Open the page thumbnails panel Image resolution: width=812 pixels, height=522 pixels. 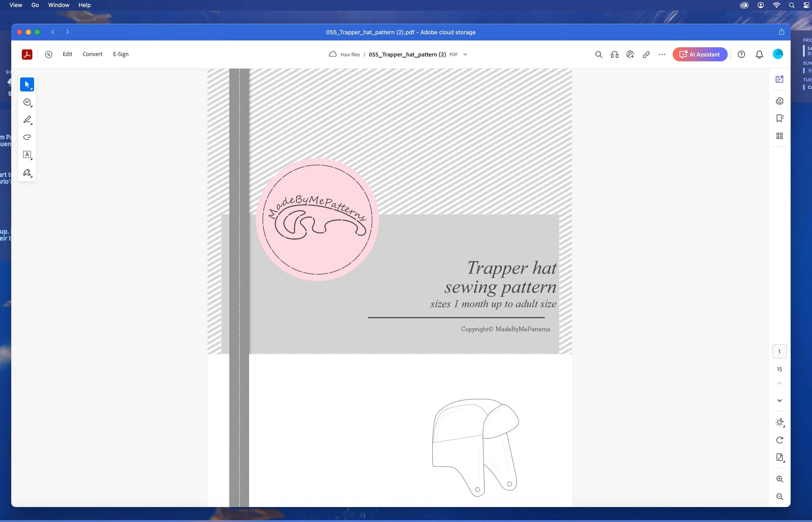(779, 136)
